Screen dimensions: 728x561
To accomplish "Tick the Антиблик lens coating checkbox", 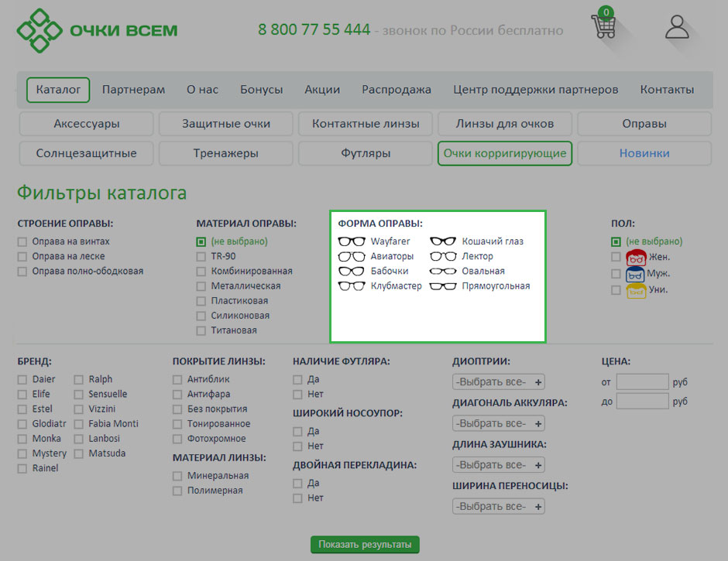I will point(177,379).
